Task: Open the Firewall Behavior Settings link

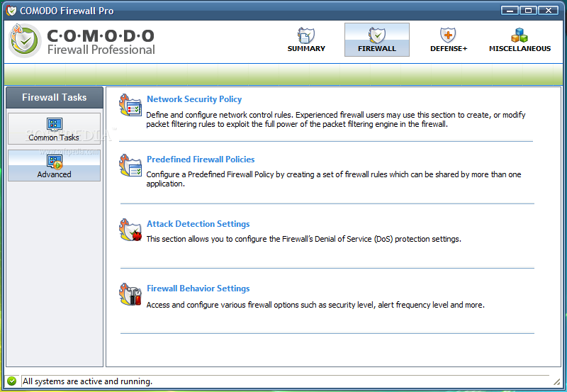Action: click(x=198, y=289)
